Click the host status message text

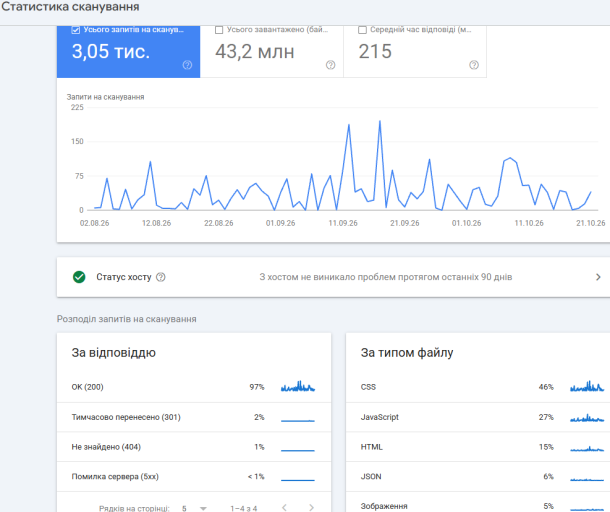pyautogui.click(x=386, y=277)
